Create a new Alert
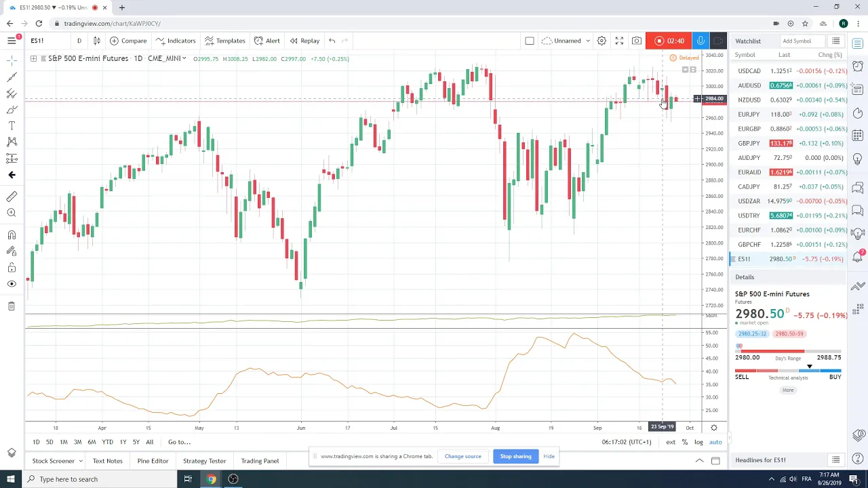The width and height of the screenshot is (868, 488). (267, 41)
